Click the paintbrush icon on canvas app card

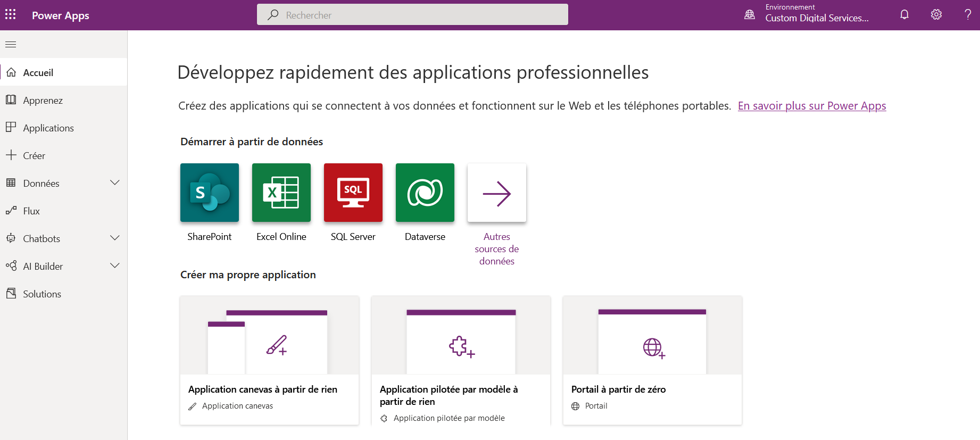click(277, 345)
